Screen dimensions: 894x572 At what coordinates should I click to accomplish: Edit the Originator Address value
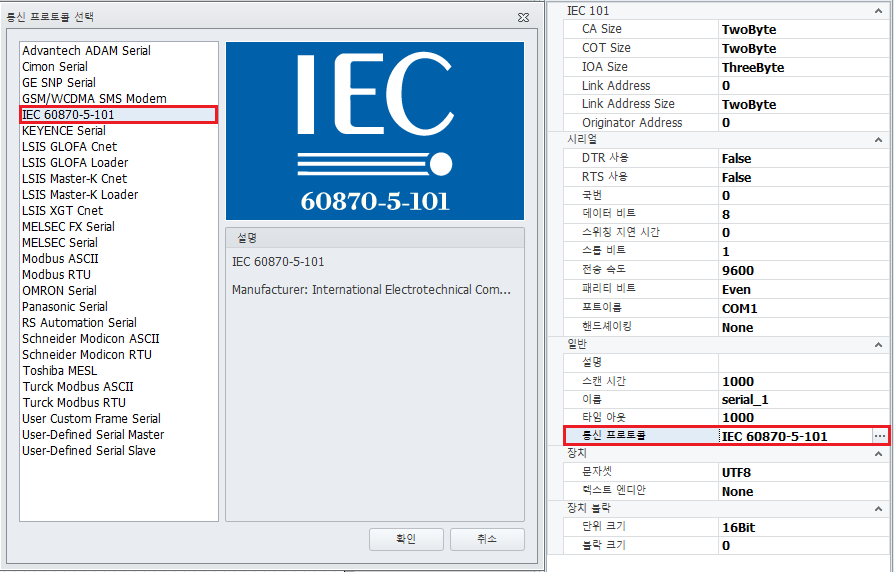point(803,123)
